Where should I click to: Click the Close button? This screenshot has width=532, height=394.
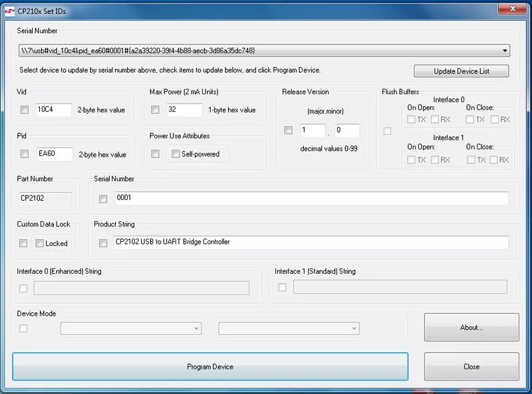tap(471, 367)
